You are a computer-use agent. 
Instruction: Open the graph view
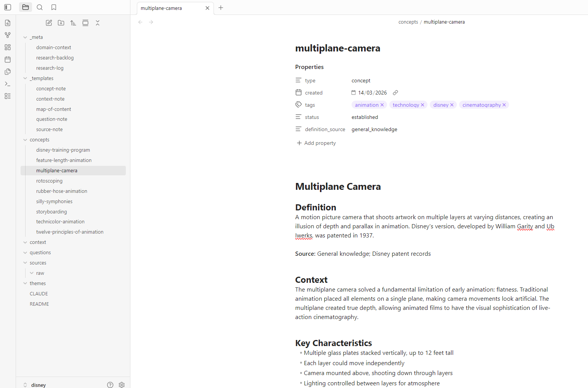(x=7, y=35)
